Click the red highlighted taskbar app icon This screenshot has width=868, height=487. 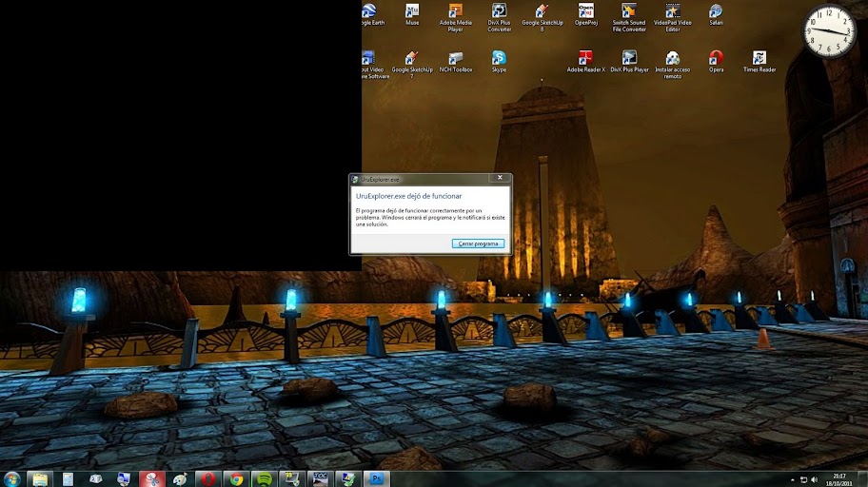151,478
